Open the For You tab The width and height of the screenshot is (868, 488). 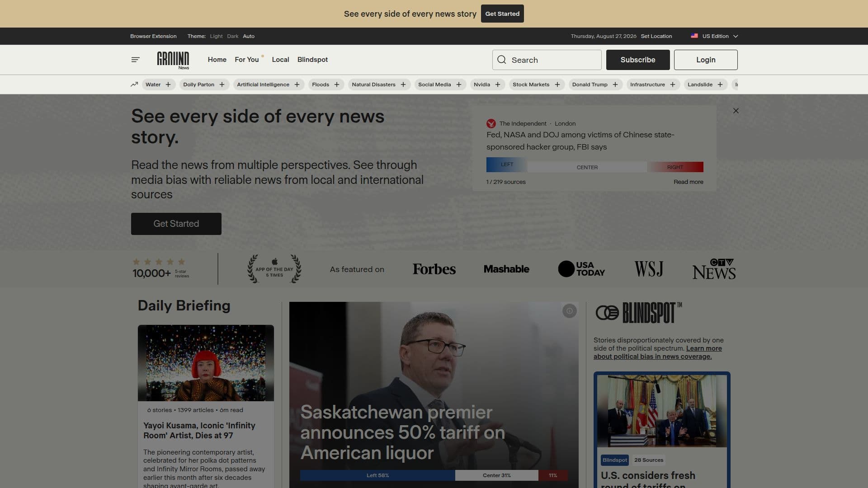247,60
